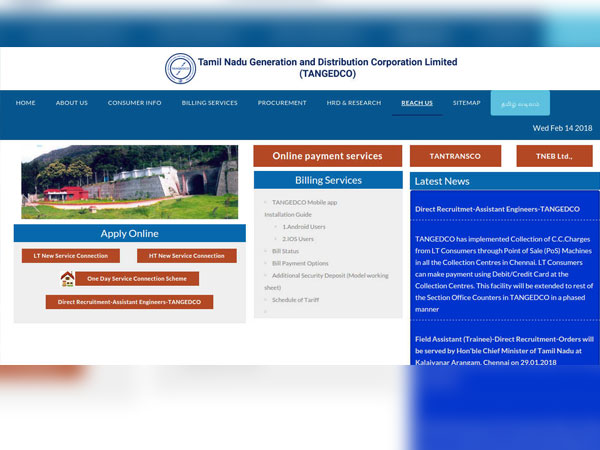Open the TANTRANSCO link button
The width and height of the screenshot is (600, 450).
point(455,156)
